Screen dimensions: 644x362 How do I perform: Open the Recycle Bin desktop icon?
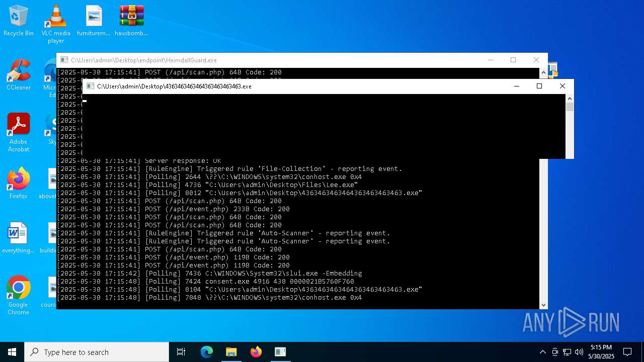[x=19, y=21]
